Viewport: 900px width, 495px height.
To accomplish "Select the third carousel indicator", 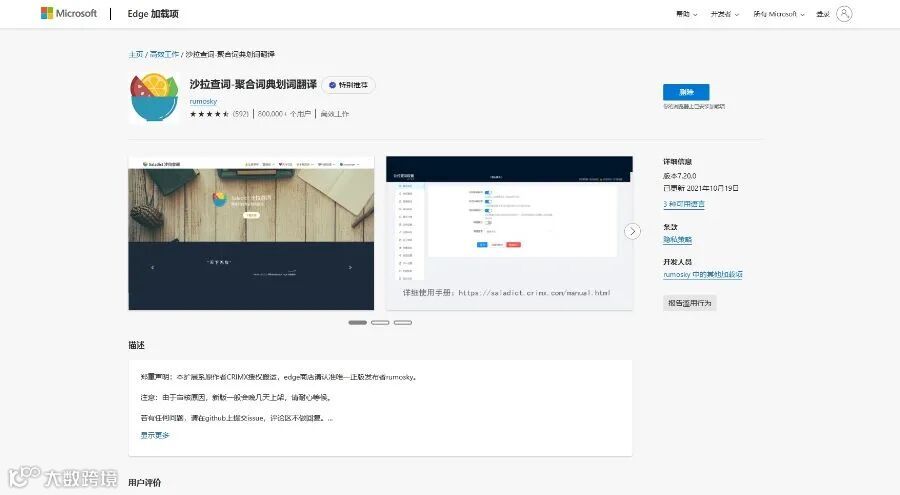I will point(403,323).
